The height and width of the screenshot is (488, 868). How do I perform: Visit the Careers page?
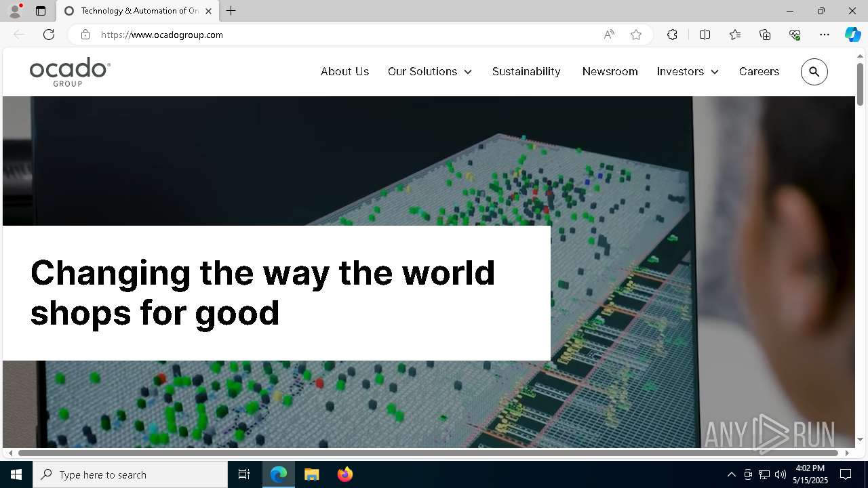pyautogui.click(x=759, y=71)
